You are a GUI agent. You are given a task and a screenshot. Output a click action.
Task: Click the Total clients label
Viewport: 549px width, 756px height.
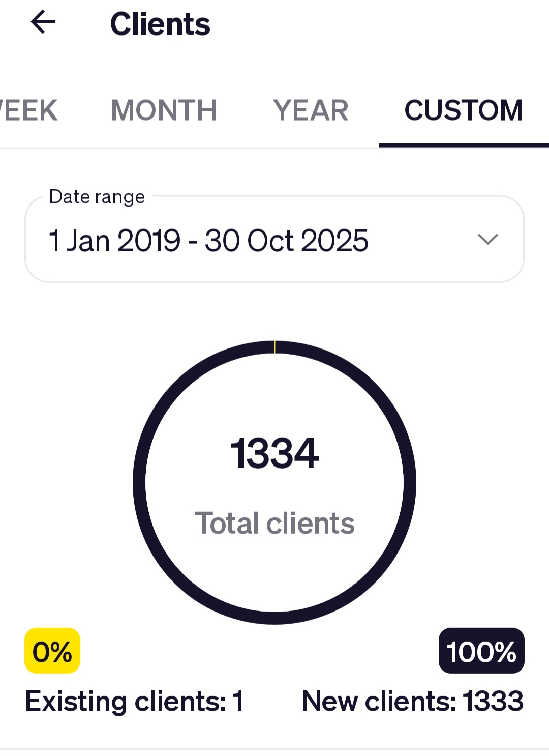[x=274, y=524]
